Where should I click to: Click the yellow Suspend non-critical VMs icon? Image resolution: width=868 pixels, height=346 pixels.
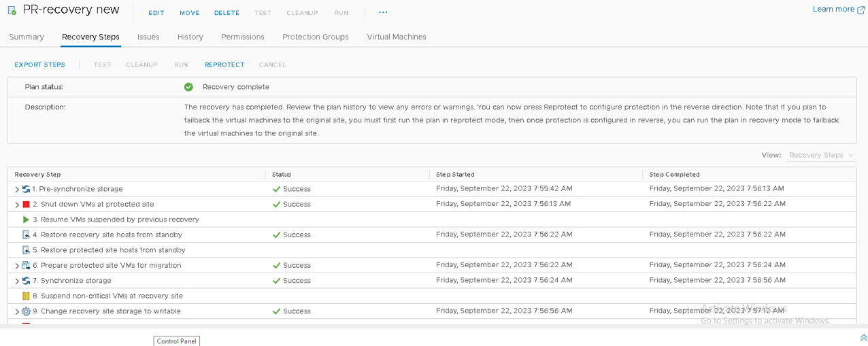(x=26, y=296)
